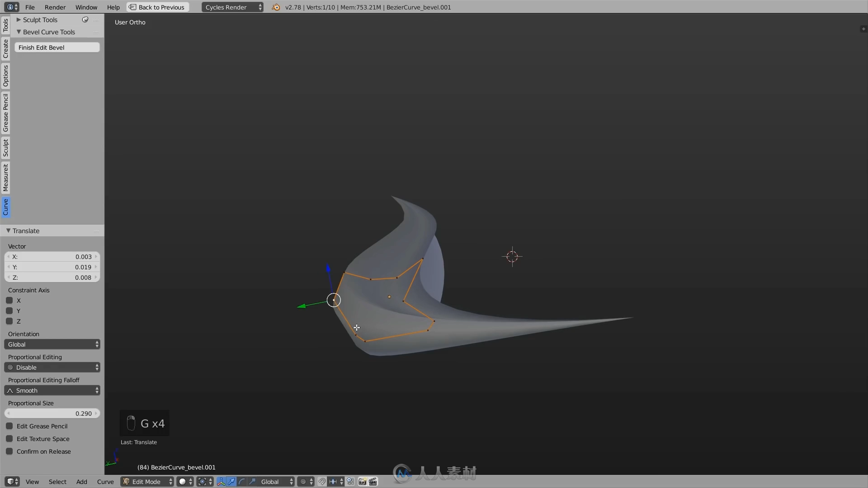
Task: Select the Transform manipulator widget icon
Action: pos(221,481)
